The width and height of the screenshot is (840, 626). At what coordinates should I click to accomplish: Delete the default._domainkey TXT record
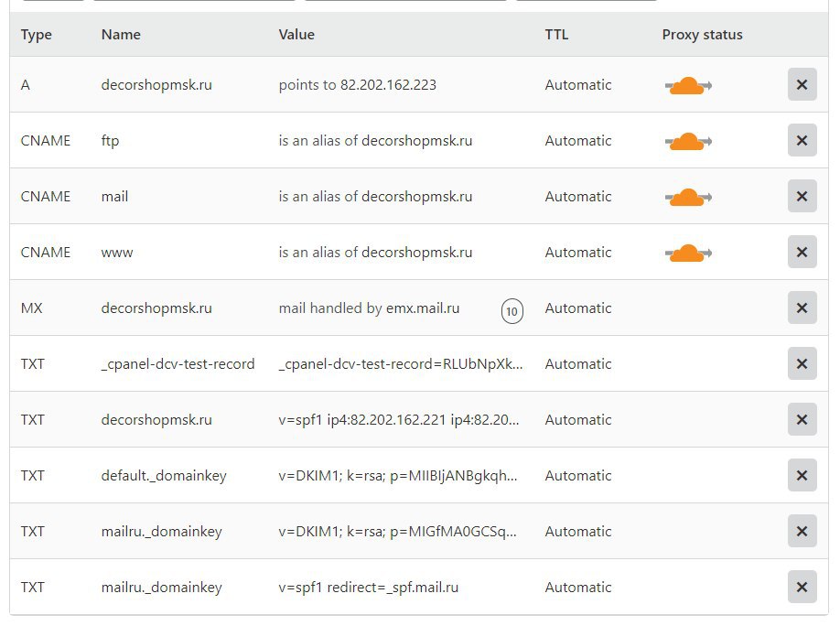[802, 476]
